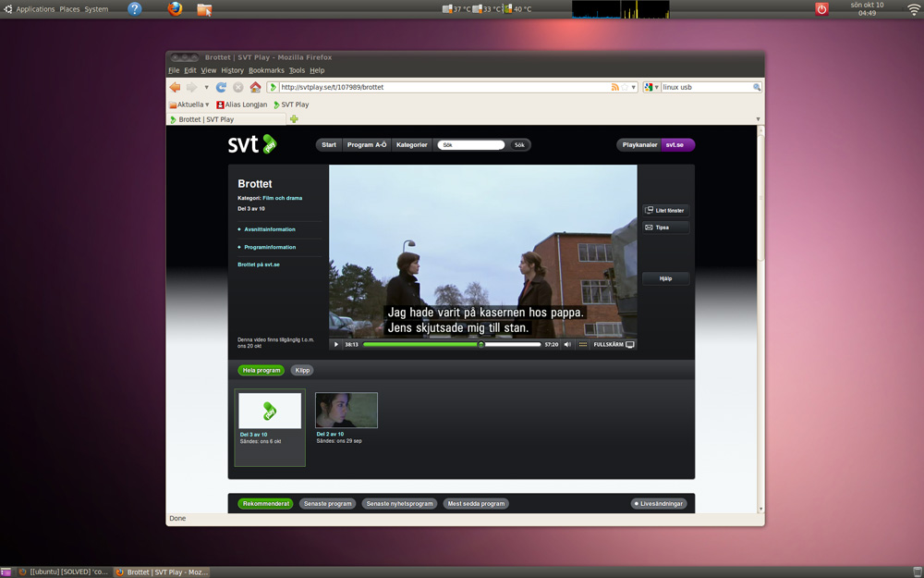Open the Tools menu in Firefox
This screenshot has height=578, width=924.
tap(297, 70)
